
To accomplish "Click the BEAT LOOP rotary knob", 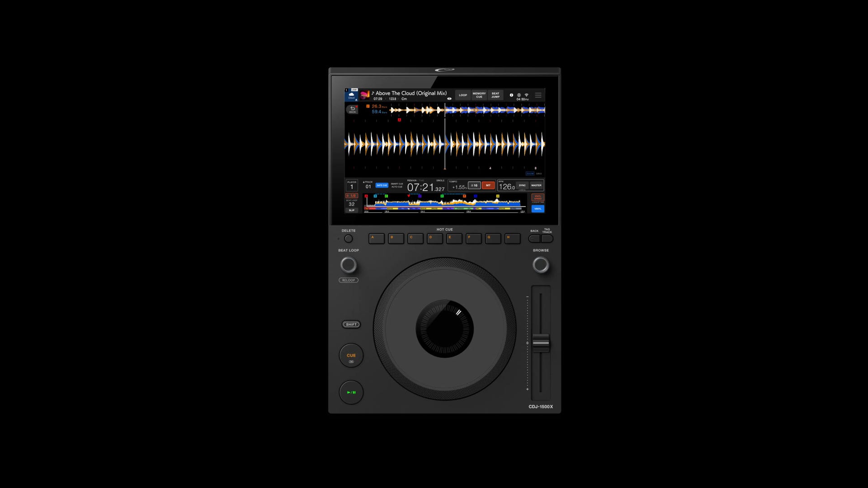I will coord(349,265).
